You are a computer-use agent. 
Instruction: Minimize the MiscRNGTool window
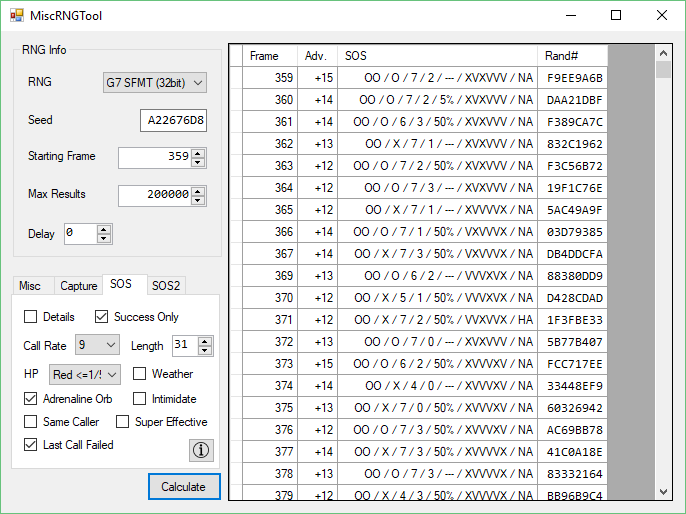point(570,15)
